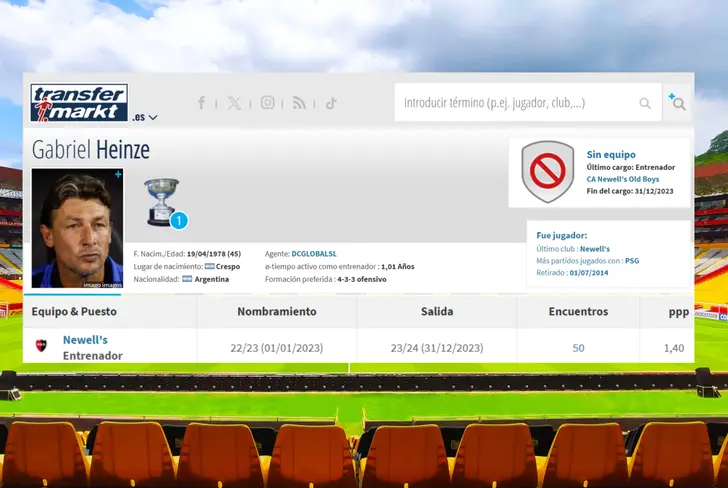Select the 'Entrenador' role text in table
728x488 pixels.
click(93, 356)
